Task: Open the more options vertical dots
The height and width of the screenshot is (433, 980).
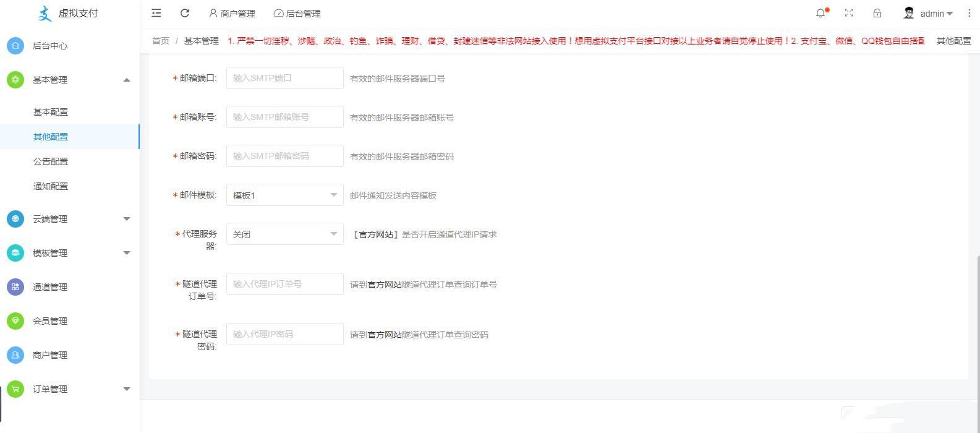Action: 969,13
